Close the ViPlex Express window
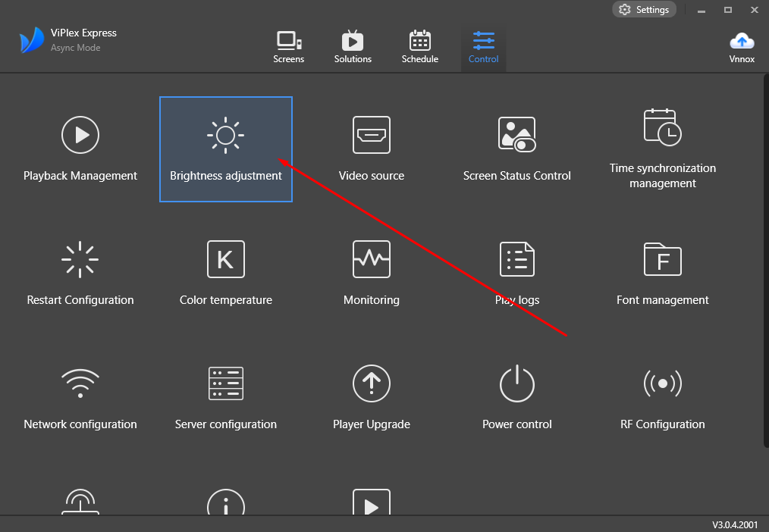 [755, 11]
